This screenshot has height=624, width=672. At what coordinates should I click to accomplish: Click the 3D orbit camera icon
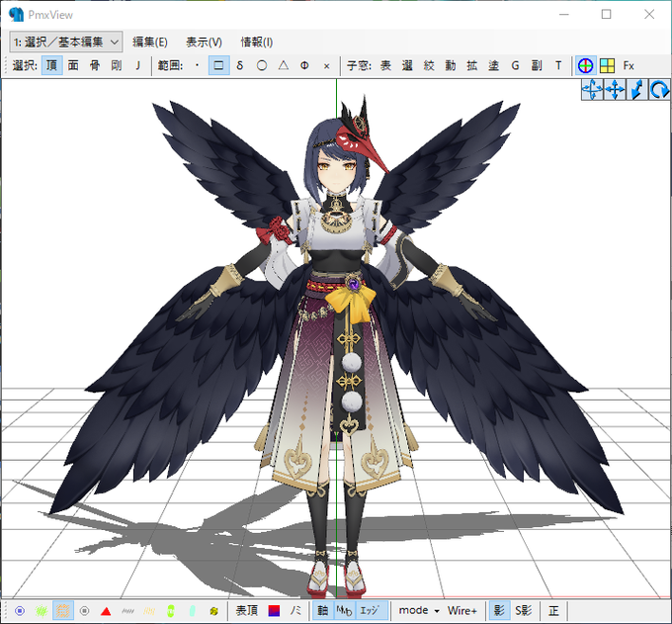(592, 90)
